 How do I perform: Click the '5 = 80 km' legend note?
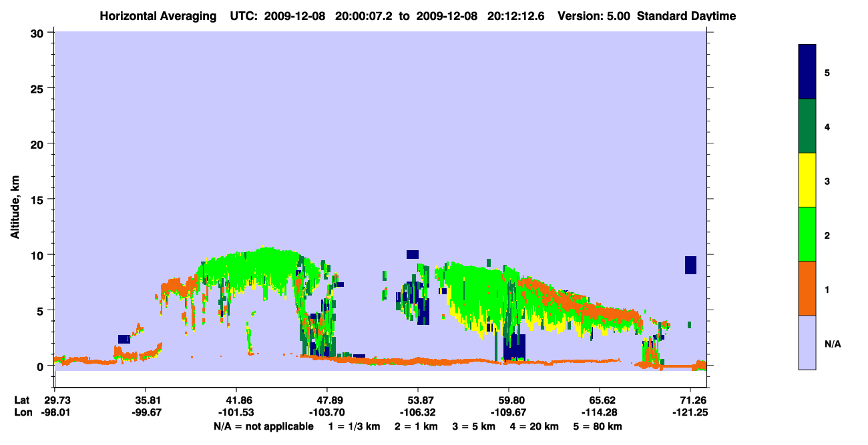(x=597, y=426)
